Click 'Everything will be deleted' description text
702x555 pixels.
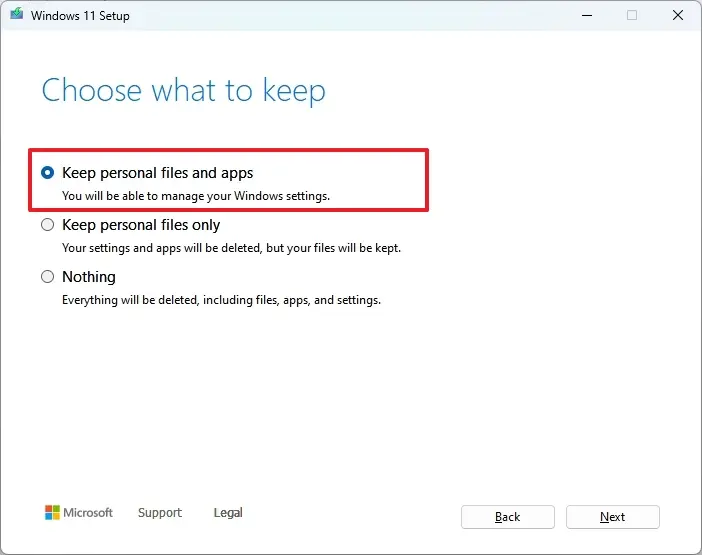pyautogui.click(x=222, y=300)
